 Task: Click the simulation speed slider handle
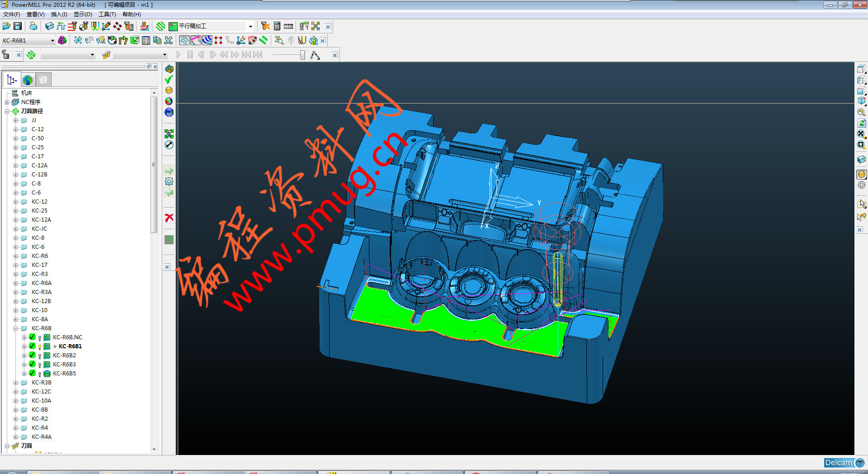click(x=302, y=55)
